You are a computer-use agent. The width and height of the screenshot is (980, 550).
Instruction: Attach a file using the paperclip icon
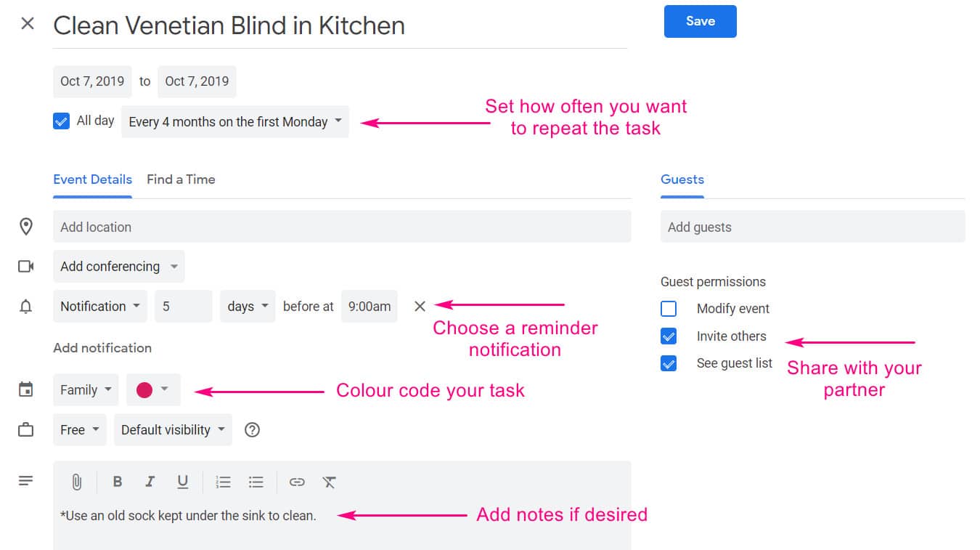click(x=77, y=482)
